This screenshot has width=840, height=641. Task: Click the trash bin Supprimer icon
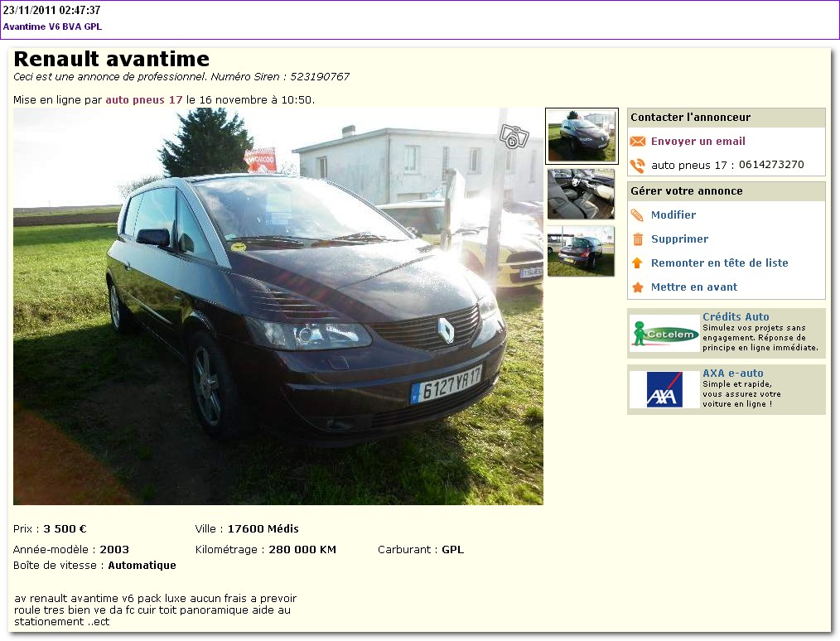(637, 239)
